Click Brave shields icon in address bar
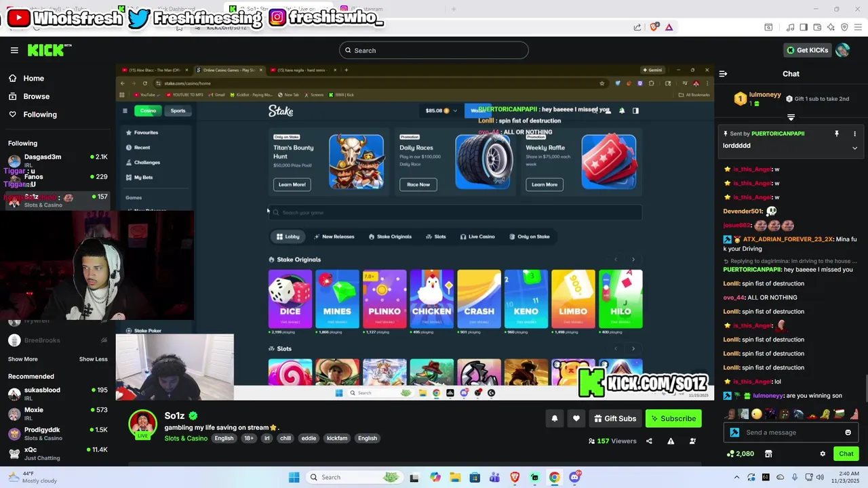The width and height of the screenshot is (868, 488). tap(654, 27)
